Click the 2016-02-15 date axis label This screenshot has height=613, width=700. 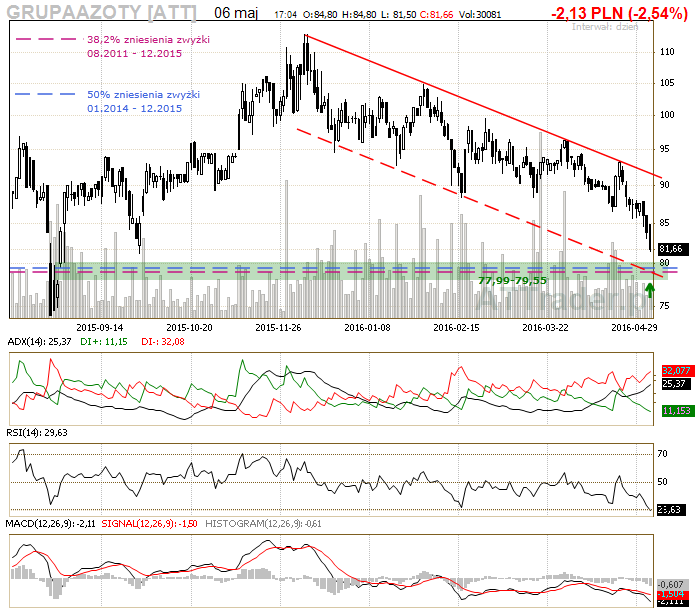[x=457, y=328]
